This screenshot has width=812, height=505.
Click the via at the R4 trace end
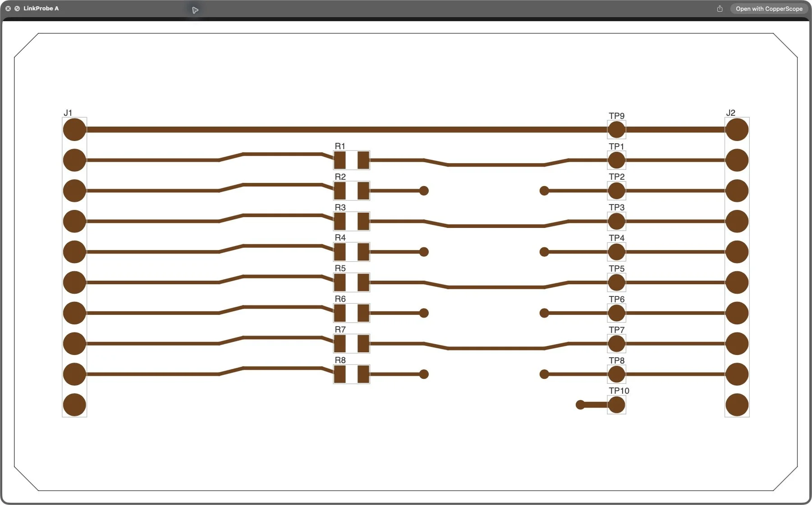[424, 252]
